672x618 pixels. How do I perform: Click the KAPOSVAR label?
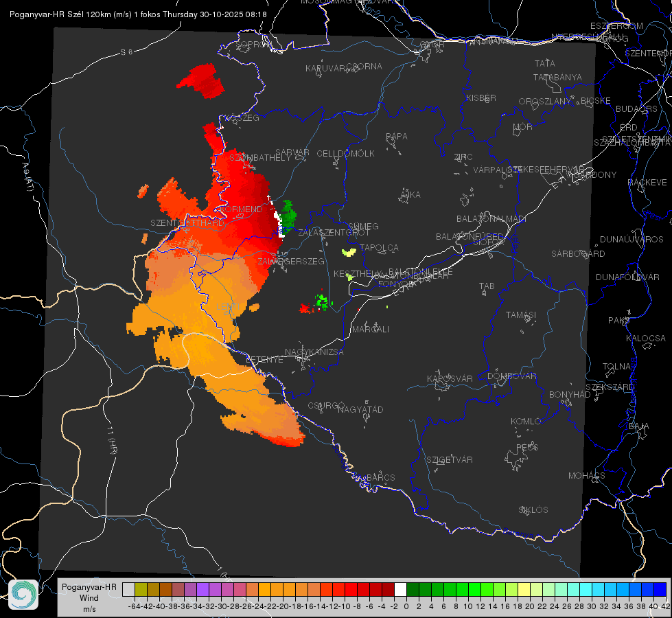(450, 379)
